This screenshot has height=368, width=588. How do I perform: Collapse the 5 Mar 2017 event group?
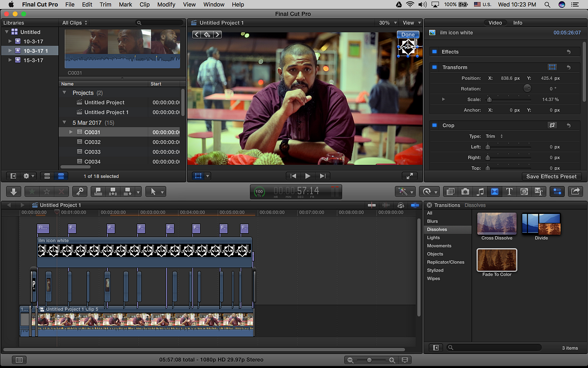[64, 122]
